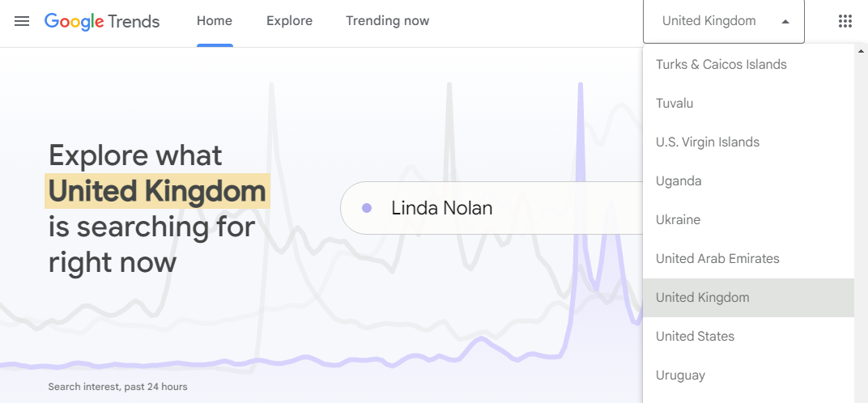Click the Google Trends logo
This screenshot has width=868, height=403.
coord(102,22)
